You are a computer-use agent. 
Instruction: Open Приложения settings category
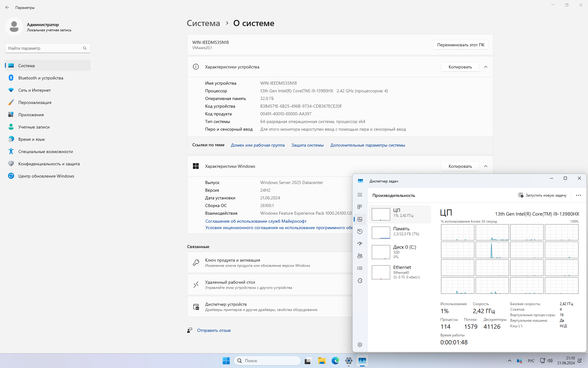tap(48, 115)
